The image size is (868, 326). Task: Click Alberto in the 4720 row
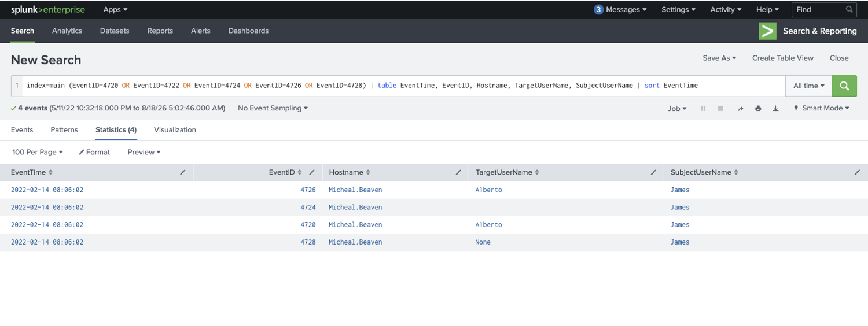(x=488, y=224)
